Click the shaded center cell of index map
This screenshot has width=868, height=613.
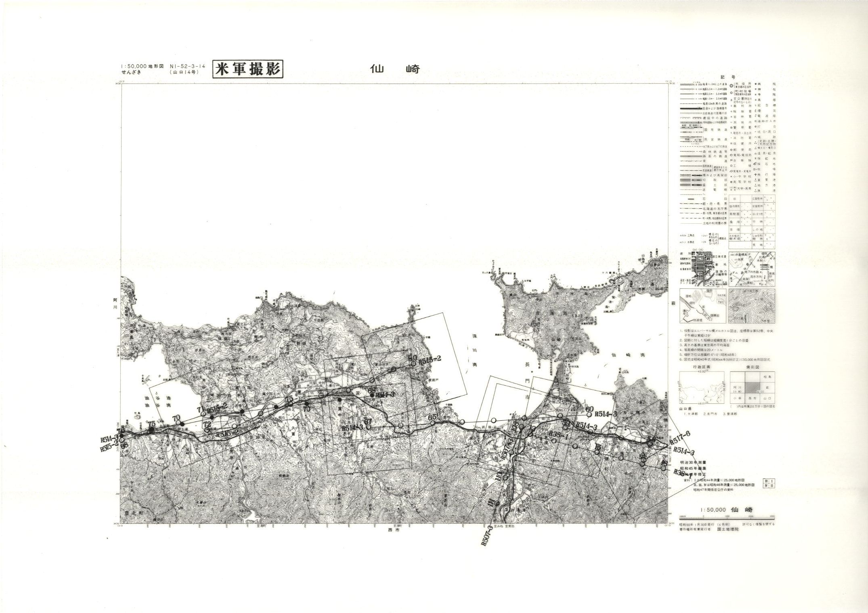tap(753, 388)
